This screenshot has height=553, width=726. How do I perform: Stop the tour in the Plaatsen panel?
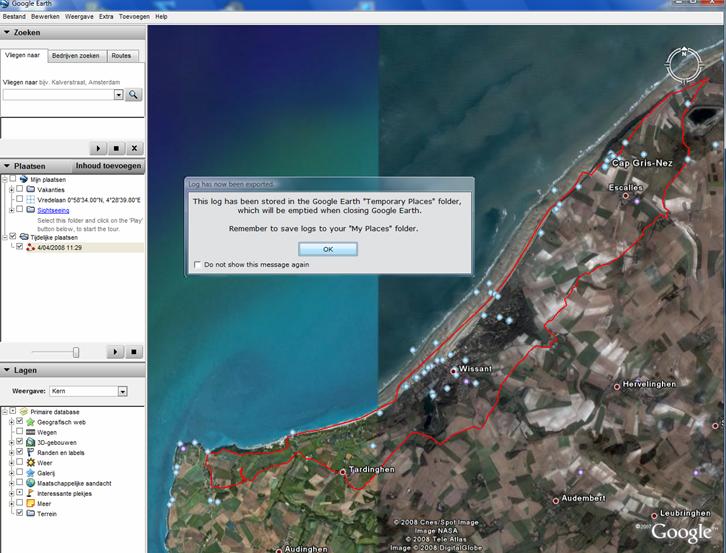tap(134, 352)
